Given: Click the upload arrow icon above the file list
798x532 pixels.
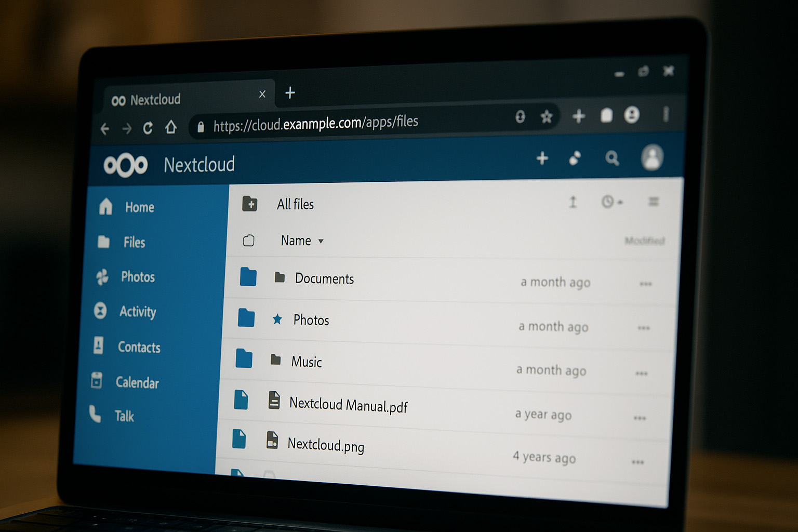Looking at the screenshot, I should tap(573, 203).
